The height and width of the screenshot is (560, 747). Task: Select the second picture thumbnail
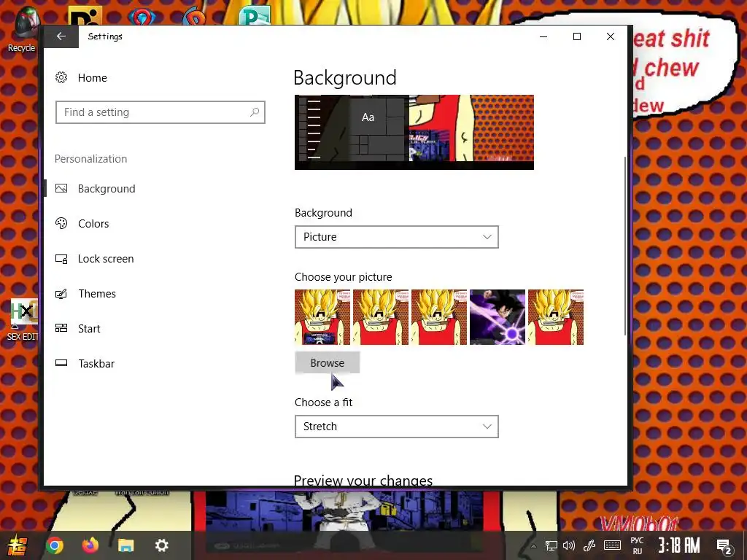click(x=381, y=317)
